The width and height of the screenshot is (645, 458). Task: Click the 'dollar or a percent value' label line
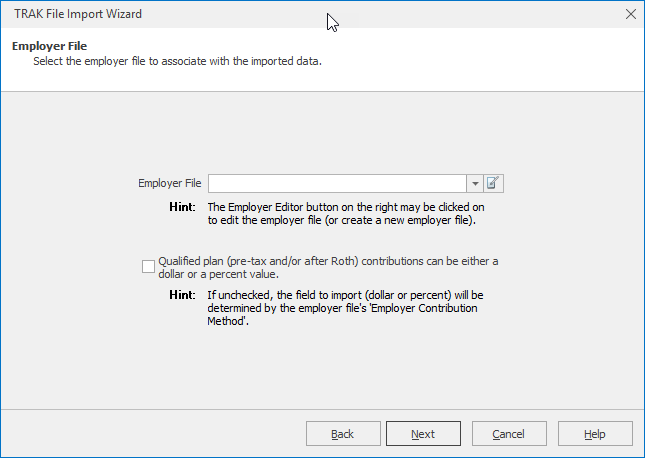click(x=218, y=274)
